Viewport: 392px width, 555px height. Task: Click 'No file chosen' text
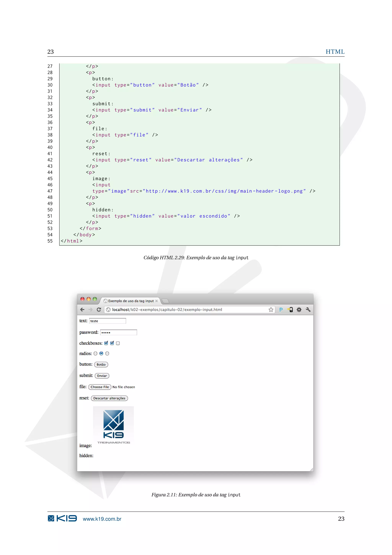(x=124, y=387)
